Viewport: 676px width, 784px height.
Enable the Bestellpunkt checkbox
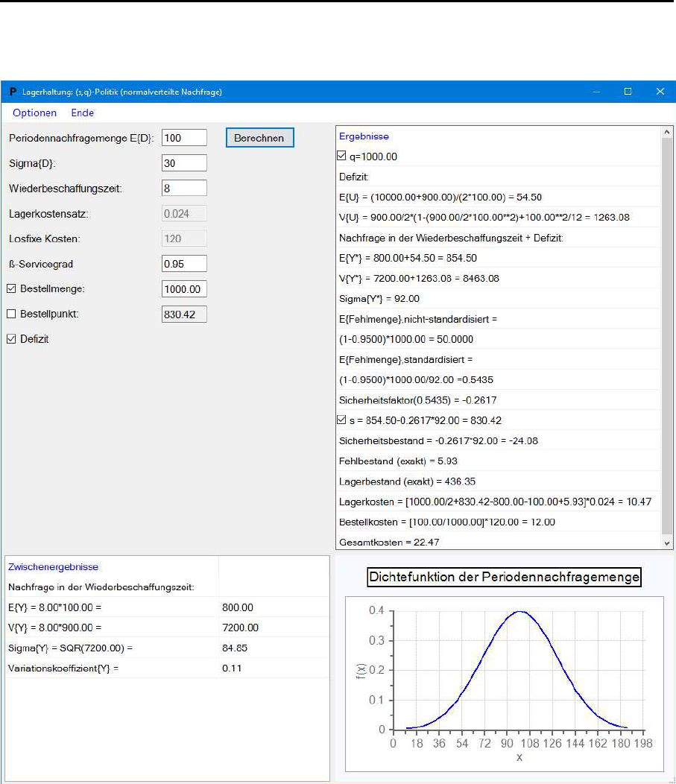pos(11,314)
